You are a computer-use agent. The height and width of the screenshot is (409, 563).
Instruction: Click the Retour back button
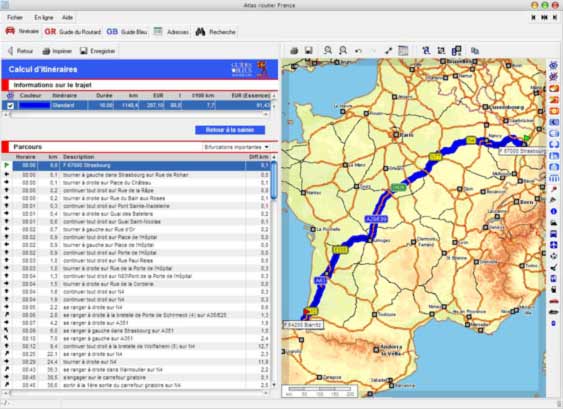point(20,51)
